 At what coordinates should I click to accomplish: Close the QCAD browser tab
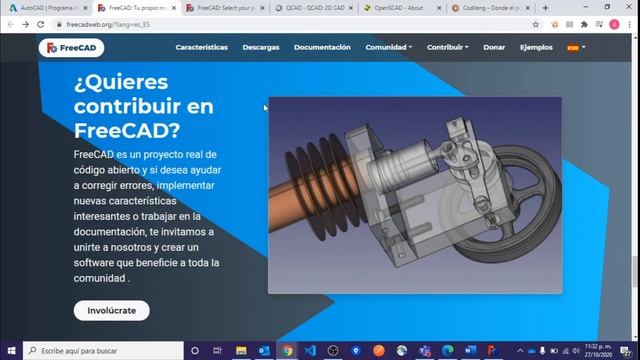coord(351,8)
